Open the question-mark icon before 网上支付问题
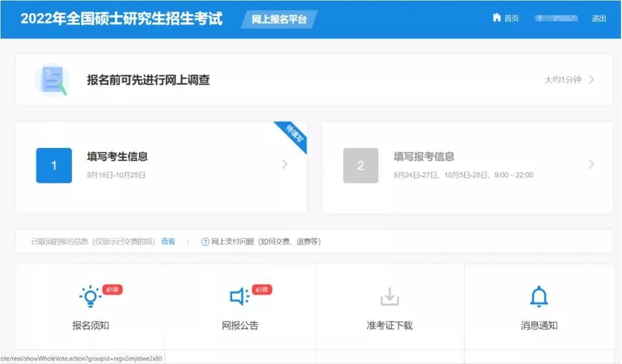 point(206,241)
